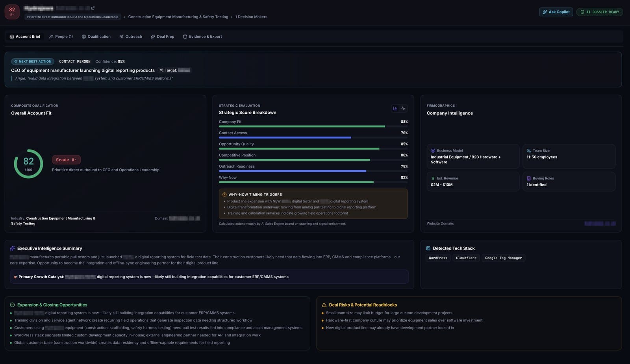
Task: Click the sparkle icon beside Executive Intelligence Summary
Action: (12, 248)
